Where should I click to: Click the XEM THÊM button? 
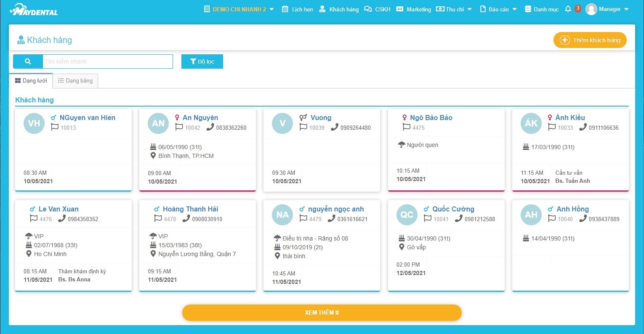pos(322,313)
